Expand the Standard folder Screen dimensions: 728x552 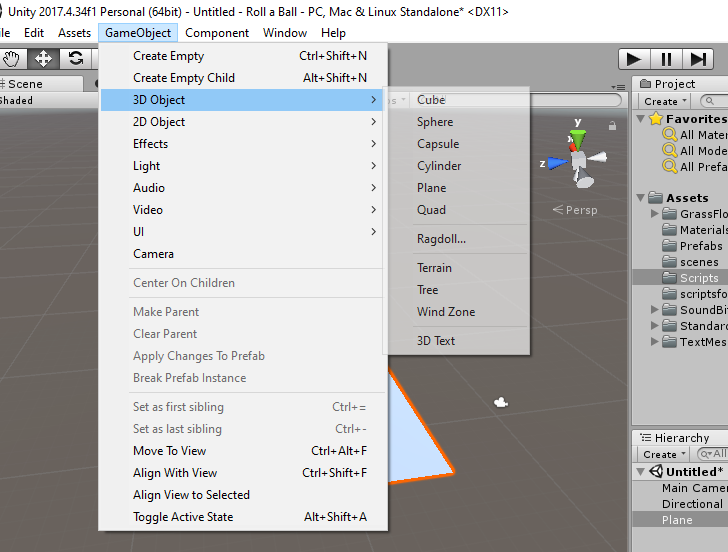click(655, 325)
